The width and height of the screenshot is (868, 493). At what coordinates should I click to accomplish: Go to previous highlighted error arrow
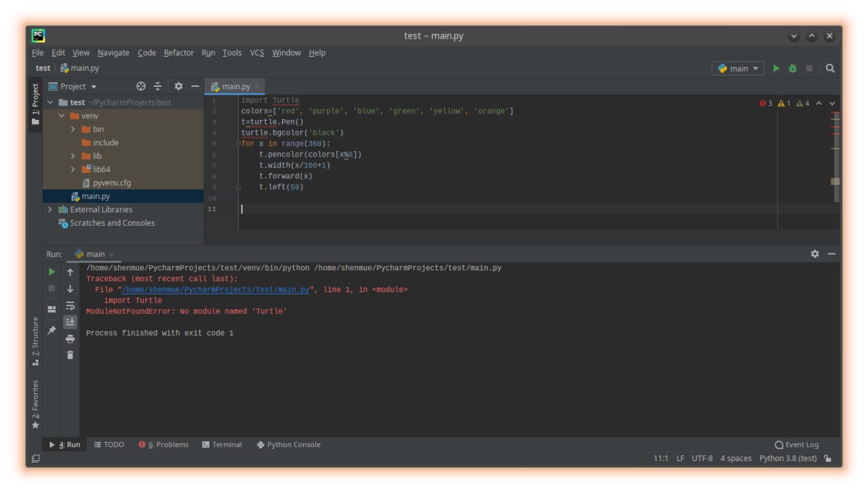coord(818,103)
